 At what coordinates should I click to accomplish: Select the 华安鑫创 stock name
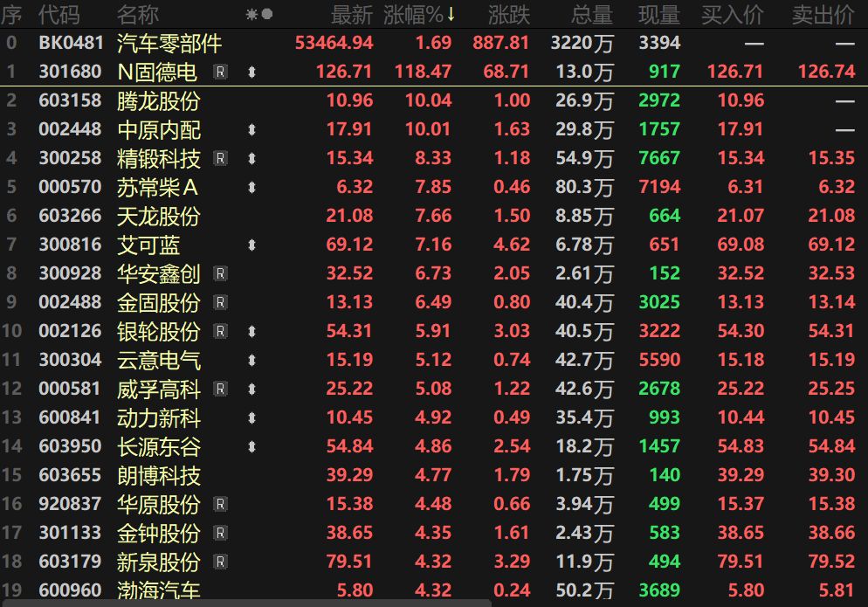tap(159, 273)
